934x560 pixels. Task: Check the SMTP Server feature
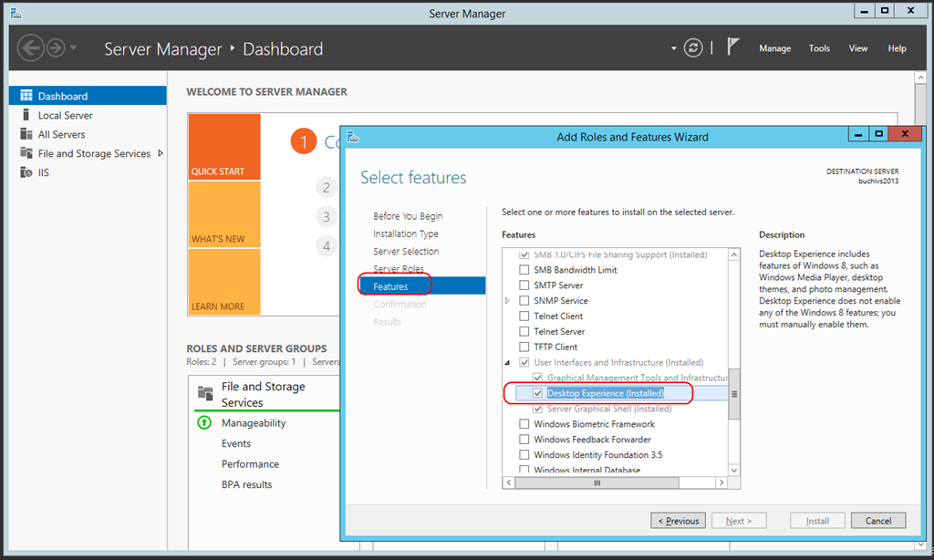tap(524, 285)
